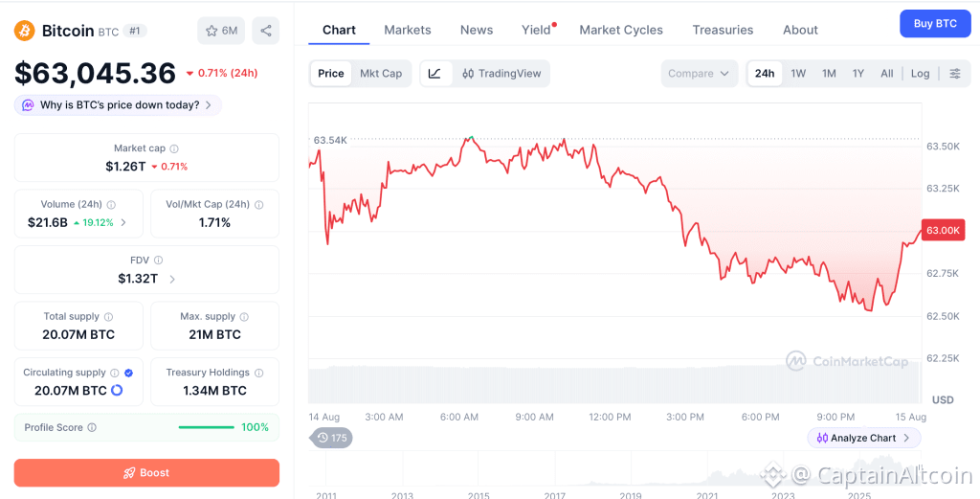Click the 175 history clock badge
The width and height of the screenshot is (980, 499).
coord(331,438)
